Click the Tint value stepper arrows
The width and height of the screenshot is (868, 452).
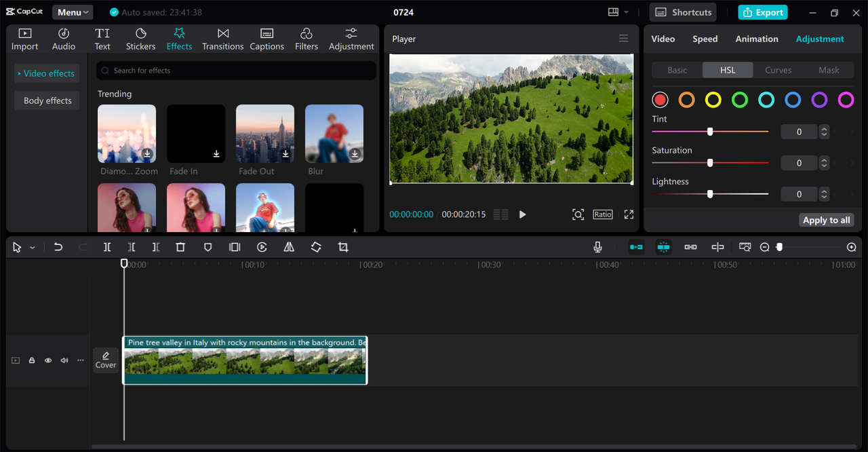coord(824,132)
